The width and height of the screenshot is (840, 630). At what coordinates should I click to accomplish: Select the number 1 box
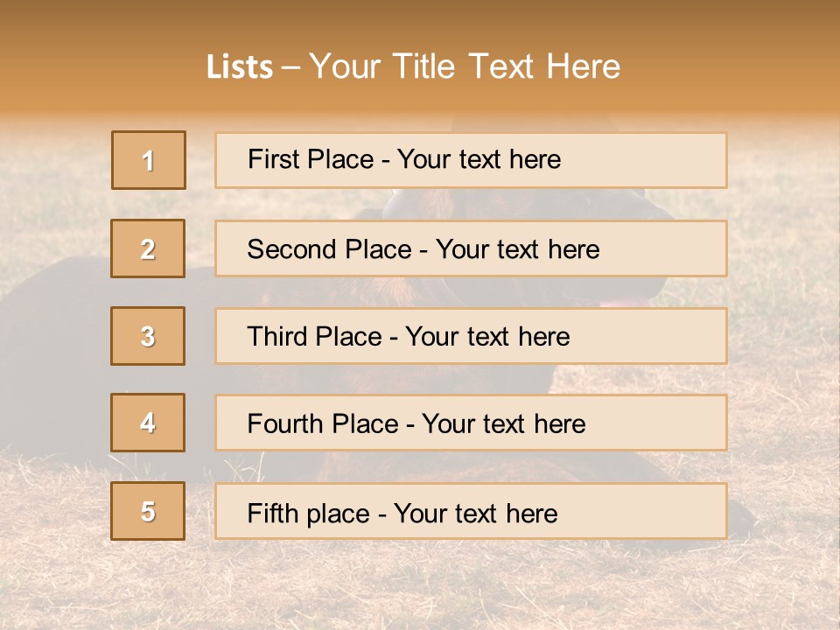pyautogui.click(x=149, y=160)
